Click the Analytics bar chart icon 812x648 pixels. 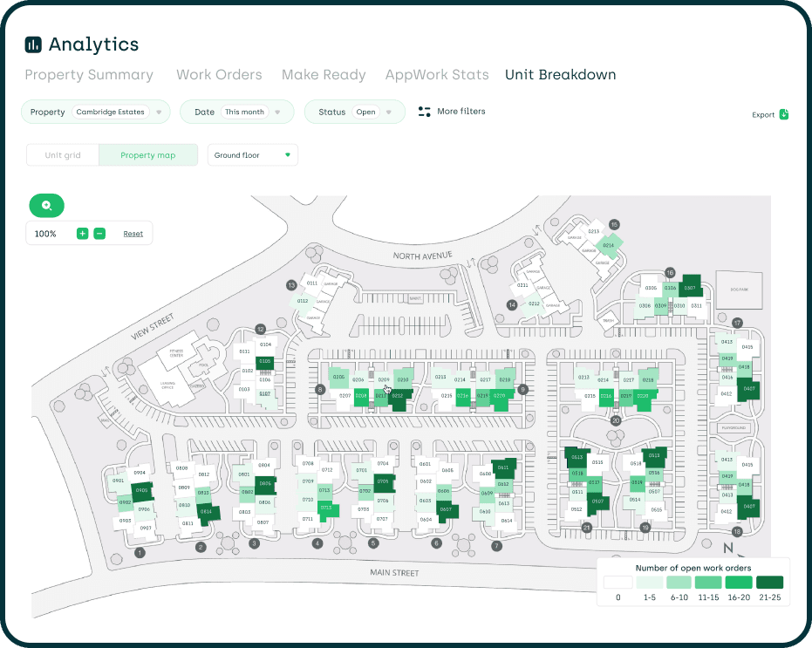click(x=33, y=44)
